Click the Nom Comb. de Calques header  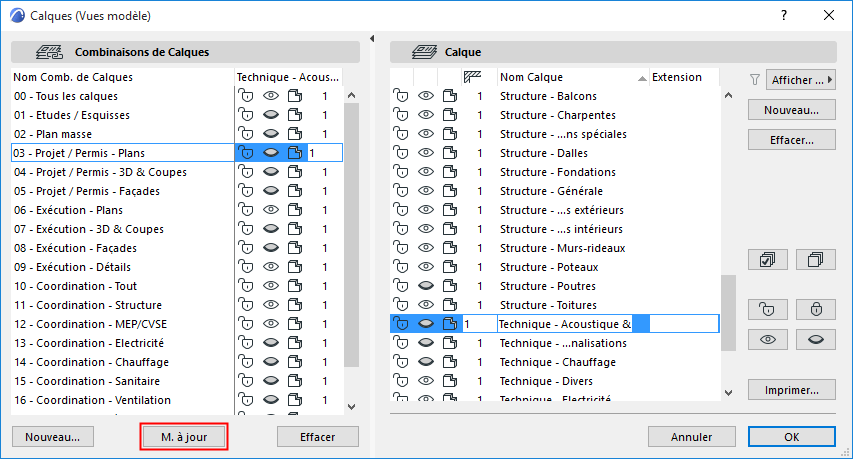[122, 77]
